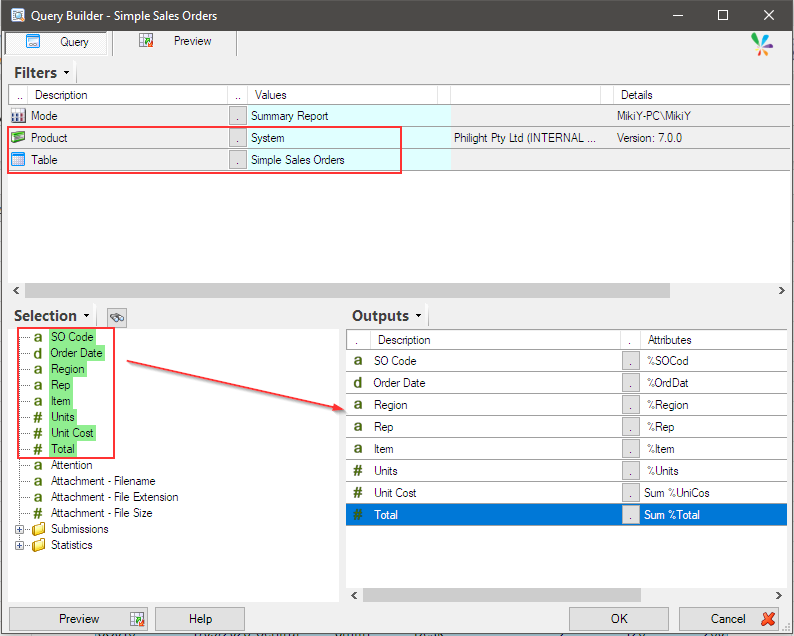
Task: Select Attachment - Filename in Selection tree
Action: tap(103, 481)
